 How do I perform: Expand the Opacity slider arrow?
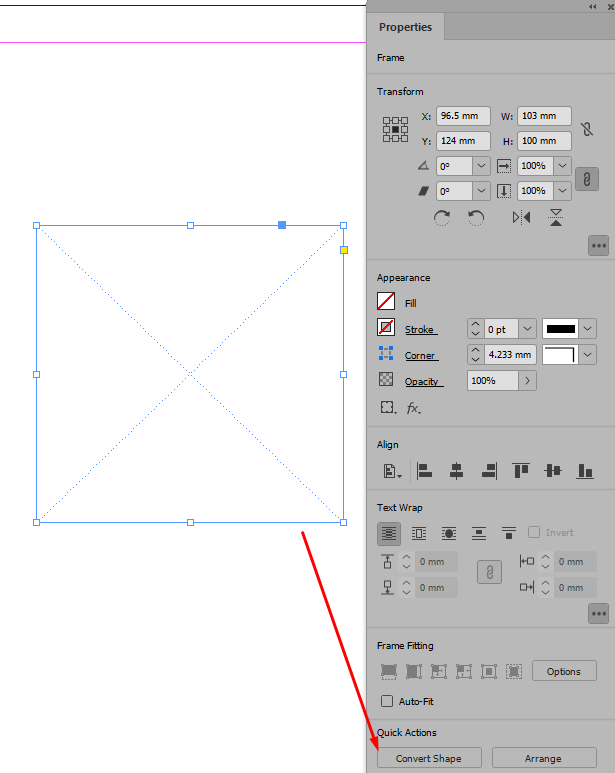(x=527, y=381)
